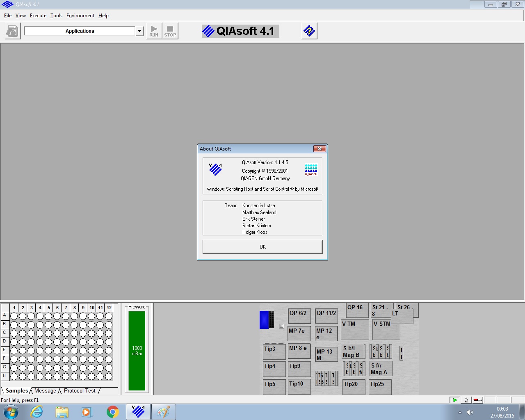Click the St 21 - 8 worktable position
The width and height of the screenshot is (525, 420).
tap(381, 310)
